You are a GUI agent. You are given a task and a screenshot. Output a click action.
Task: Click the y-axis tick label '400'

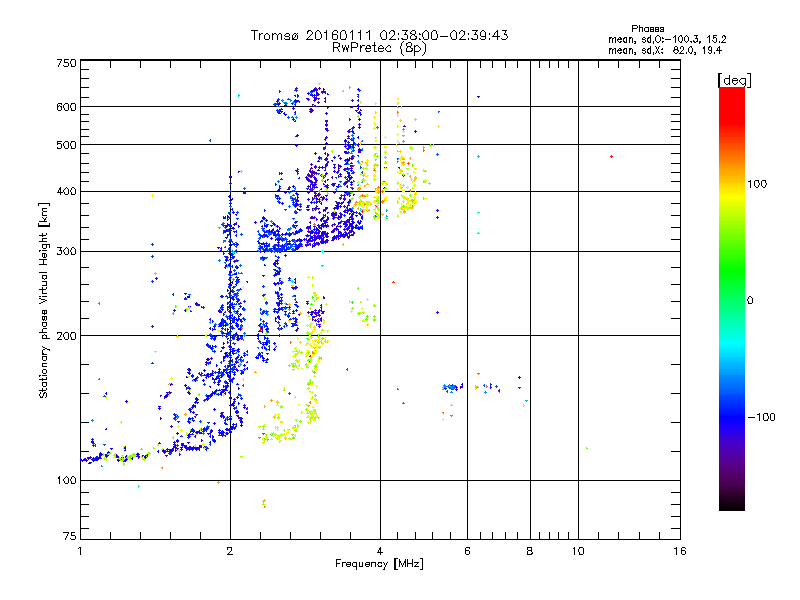pyautogui.click(x=67, y=192)
